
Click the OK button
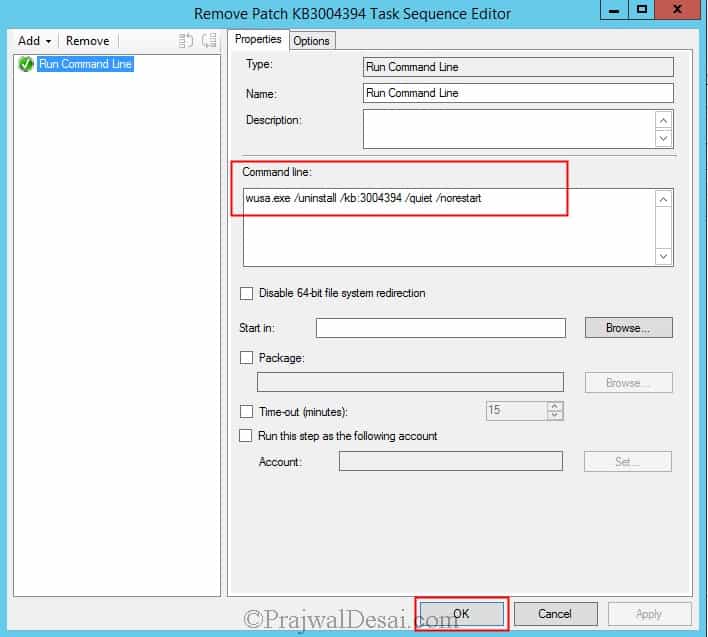pyautogui.click(x=461, y=614)
